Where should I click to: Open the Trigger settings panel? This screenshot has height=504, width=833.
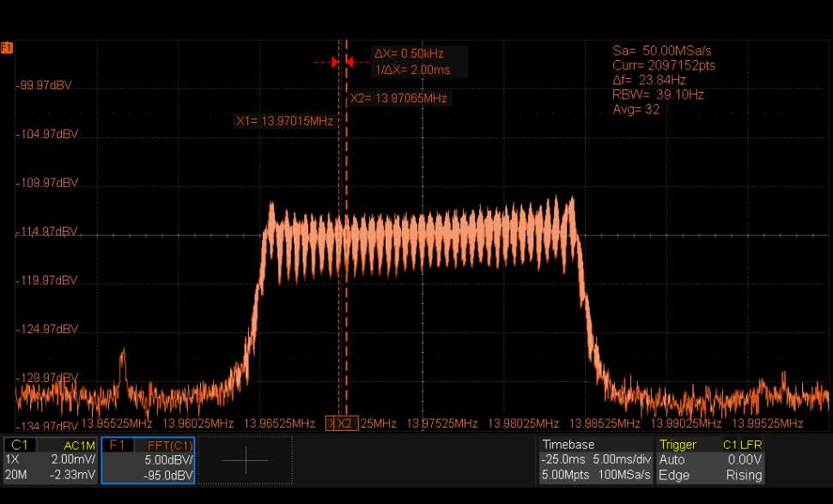pos(709,460)
